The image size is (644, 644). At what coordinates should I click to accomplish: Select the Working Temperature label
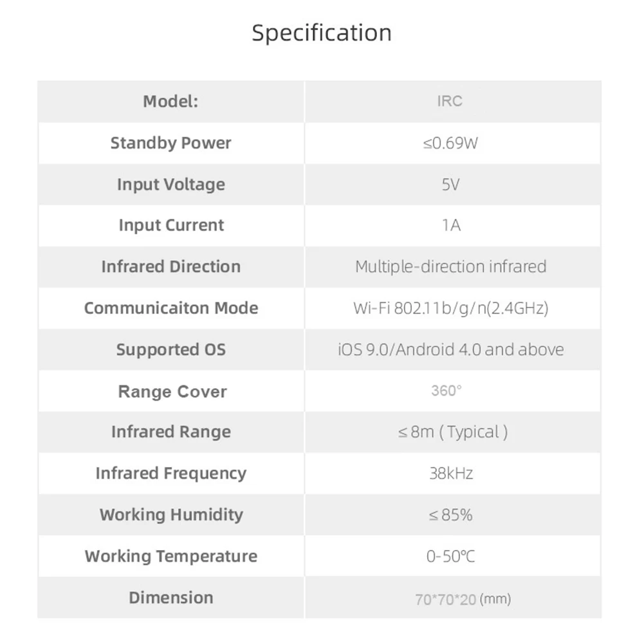point(170,557)
